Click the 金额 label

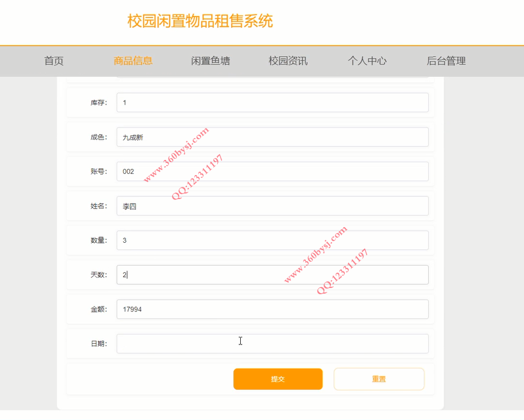99,309
